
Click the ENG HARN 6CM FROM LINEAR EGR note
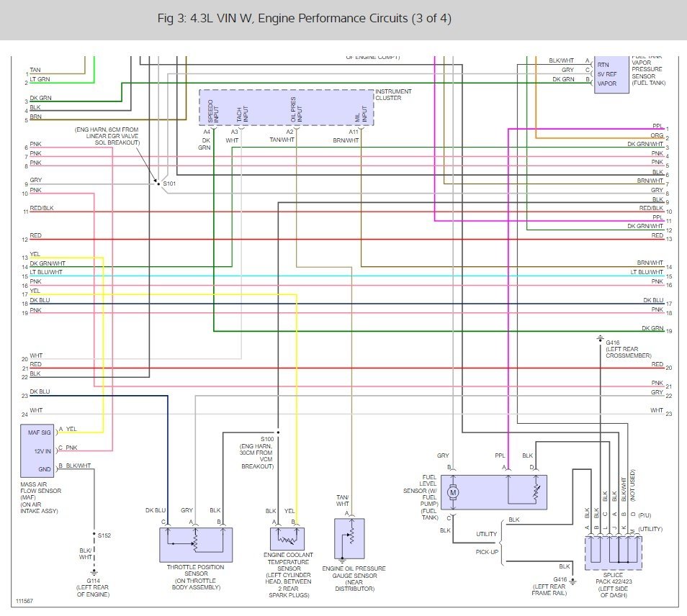[107, 136]
